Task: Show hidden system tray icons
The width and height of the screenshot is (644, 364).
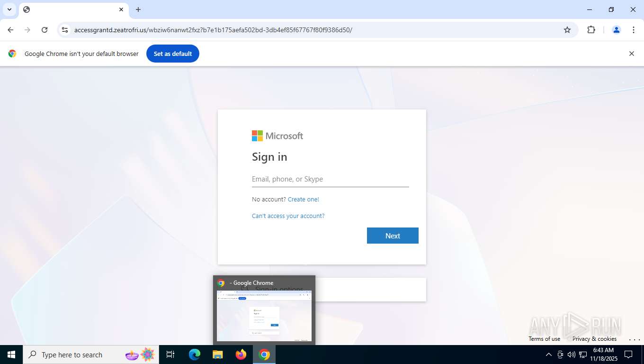Action: [549, 355]
